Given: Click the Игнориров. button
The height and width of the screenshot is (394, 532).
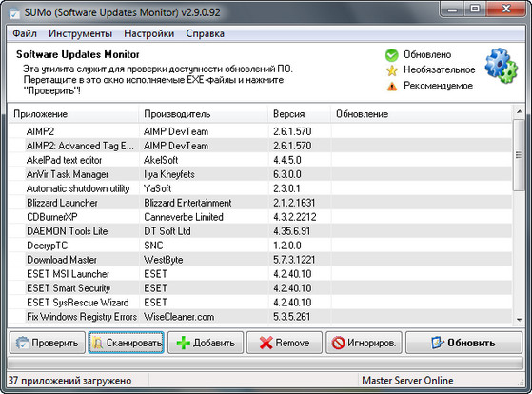Looking at the screenshot, I should point(364,344).
